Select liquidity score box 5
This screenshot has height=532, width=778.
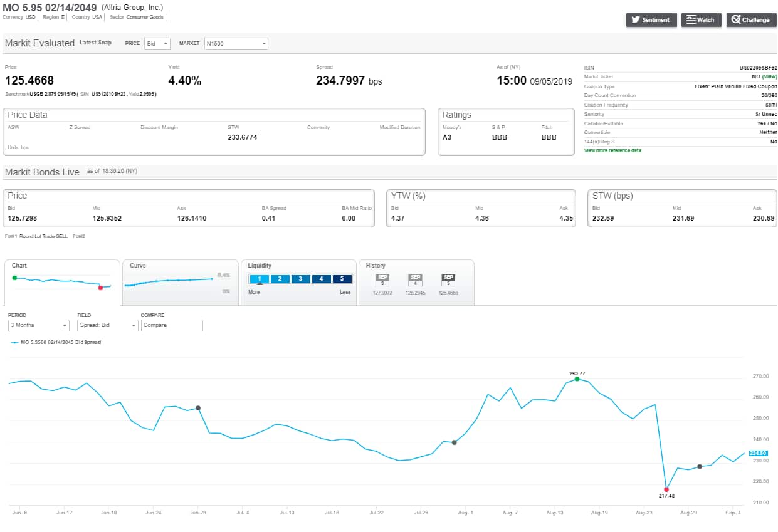point(342,279)
